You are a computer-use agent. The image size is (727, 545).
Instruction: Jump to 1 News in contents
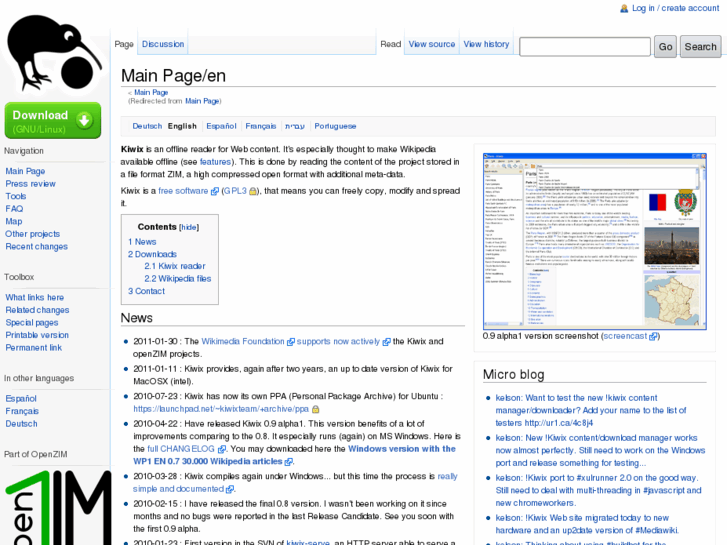142,242
